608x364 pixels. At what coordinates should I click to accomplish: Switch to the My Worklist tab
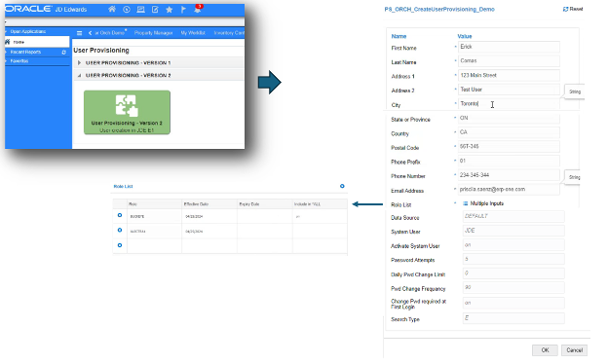(x=193, y=33)
